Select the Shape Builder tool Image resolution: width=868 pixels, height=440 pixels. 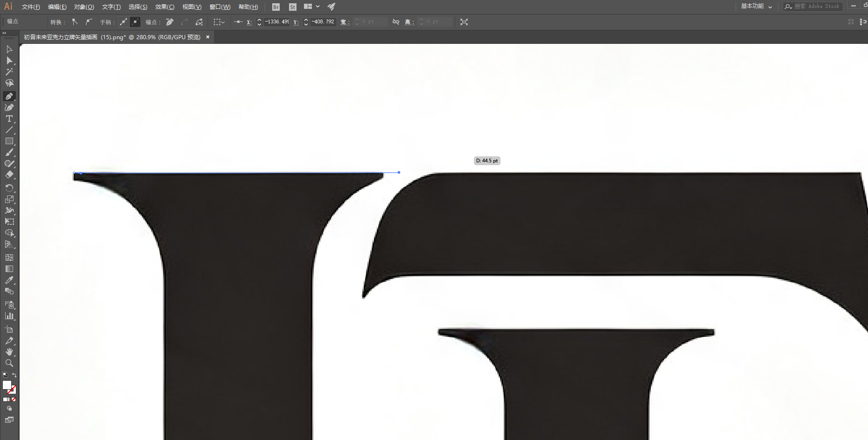(9, 233)
